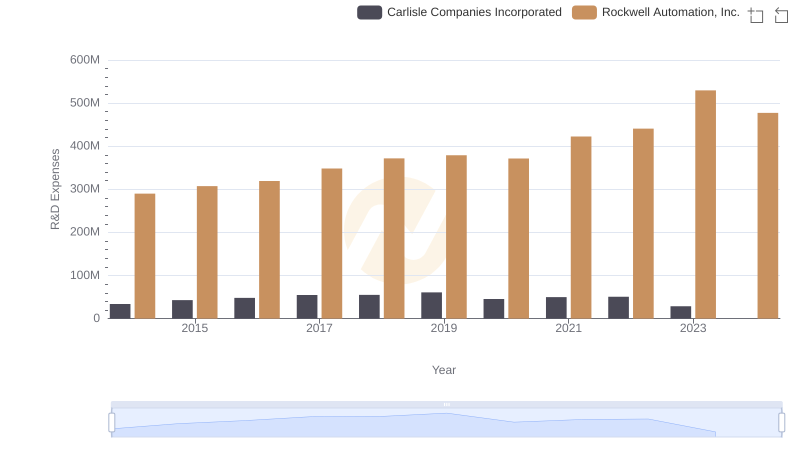Click the 0 y-axis label
The height and width of the screenshot is (461, 800).
[96, 318]
